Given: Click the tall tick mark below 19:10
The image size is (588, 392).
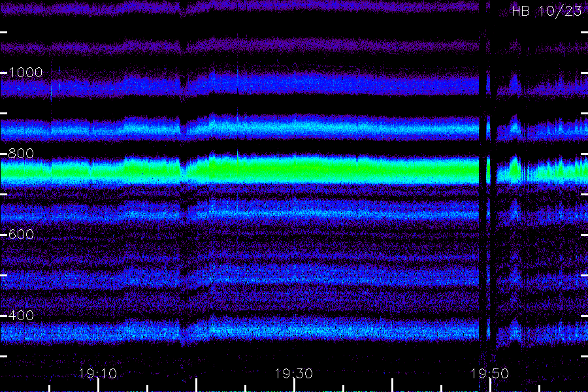Looking at the screenshot, I should point(98,385).
